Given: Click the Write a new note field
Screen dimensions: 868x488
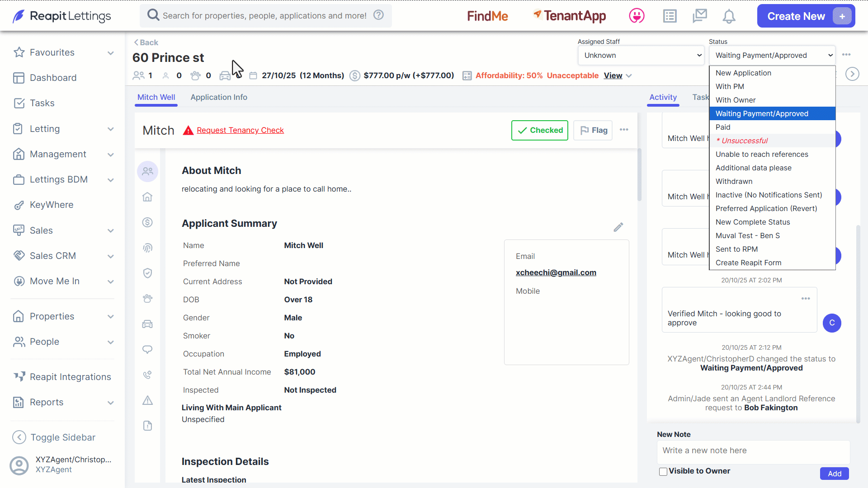Looking at the screenshot, I should point(753,451).
